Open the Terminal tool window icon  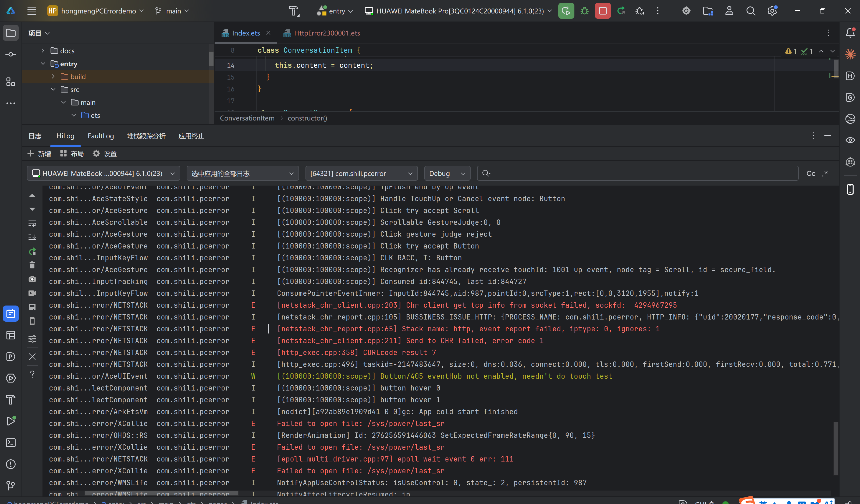click(10, 443)
